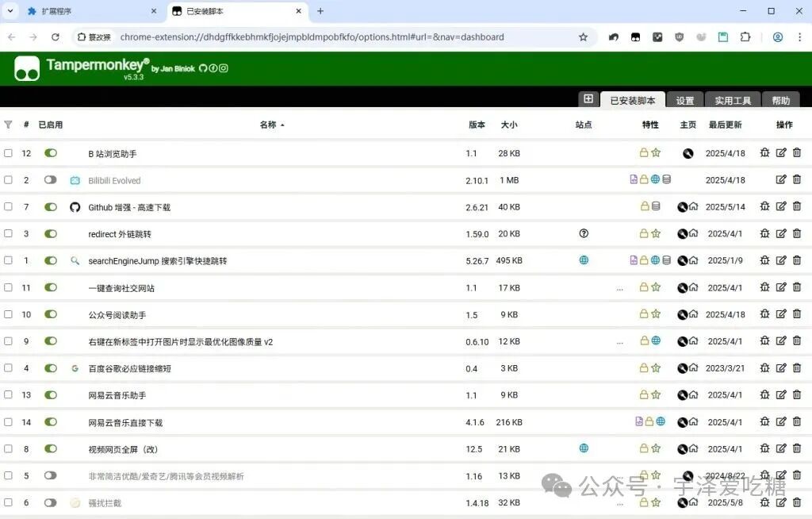
Task: Enable the 骚扰拦截 script toggle
Action: click(x=50, y=502)
